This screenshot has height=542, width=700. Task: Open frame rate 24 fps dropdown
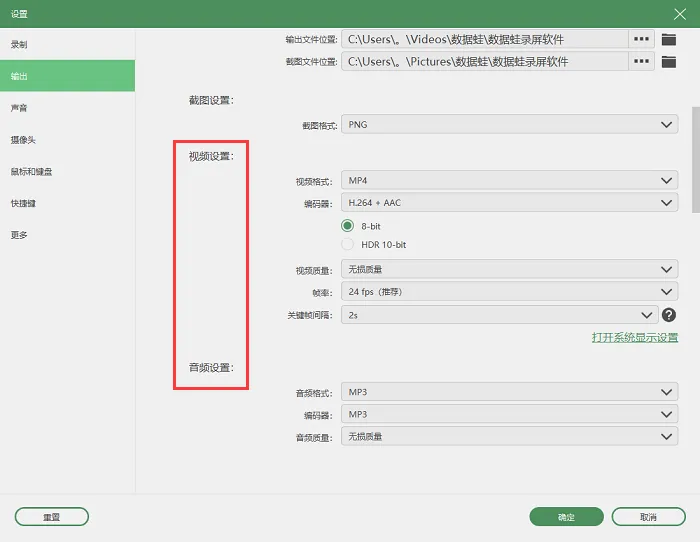tap(510, 292)
